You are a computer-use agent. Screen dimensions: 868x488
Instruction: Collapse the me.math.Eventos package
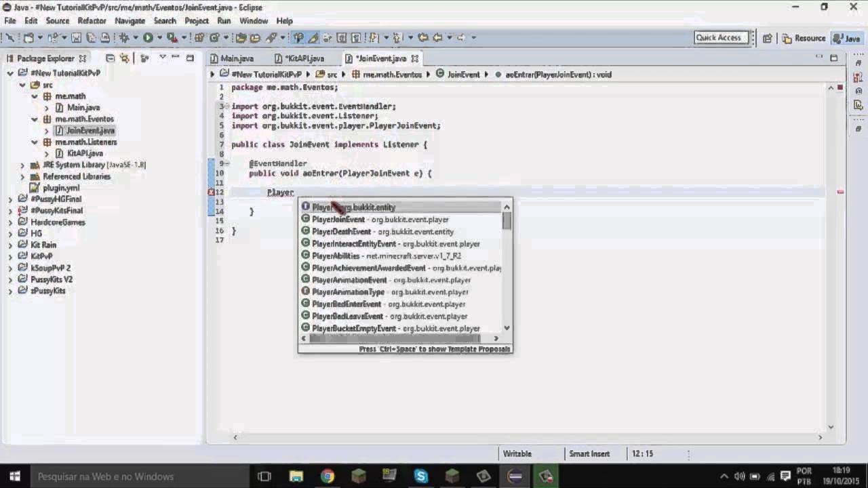point(35,119)
